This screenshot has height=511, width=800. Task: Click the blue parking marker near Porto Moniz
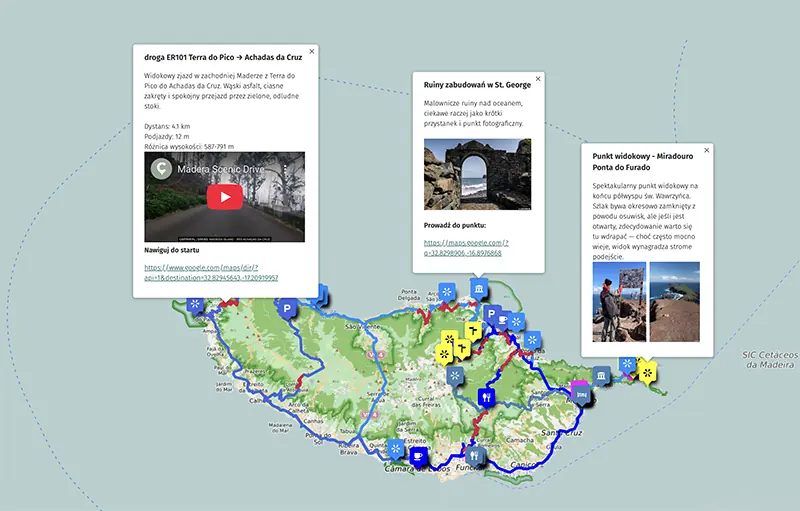[x=287, y=309]
